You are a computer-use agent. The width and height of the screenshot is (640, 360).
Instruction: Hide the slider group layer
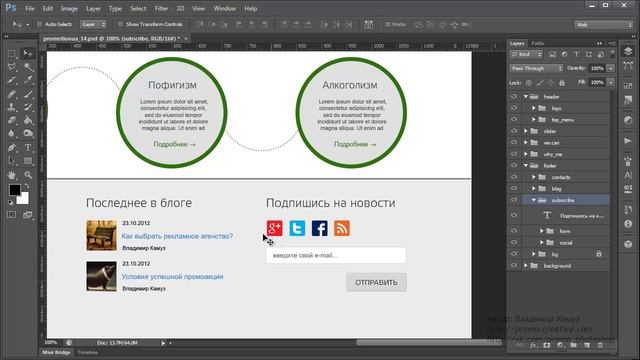(514, 131)
